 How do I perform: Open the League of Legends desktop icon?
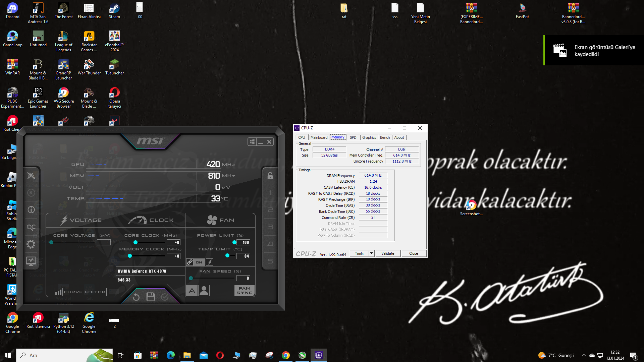(63, 41)
